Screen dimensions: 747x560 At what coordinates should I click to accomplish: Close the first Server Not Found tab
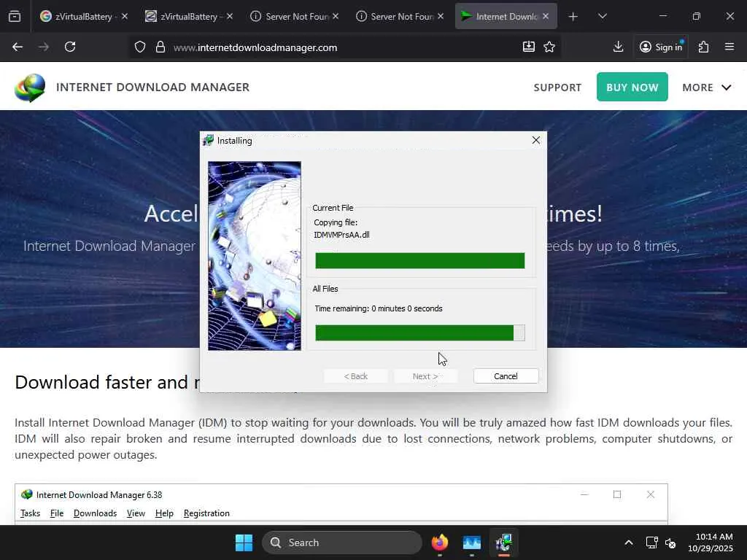pyautogui.click(x=336, y=16)
